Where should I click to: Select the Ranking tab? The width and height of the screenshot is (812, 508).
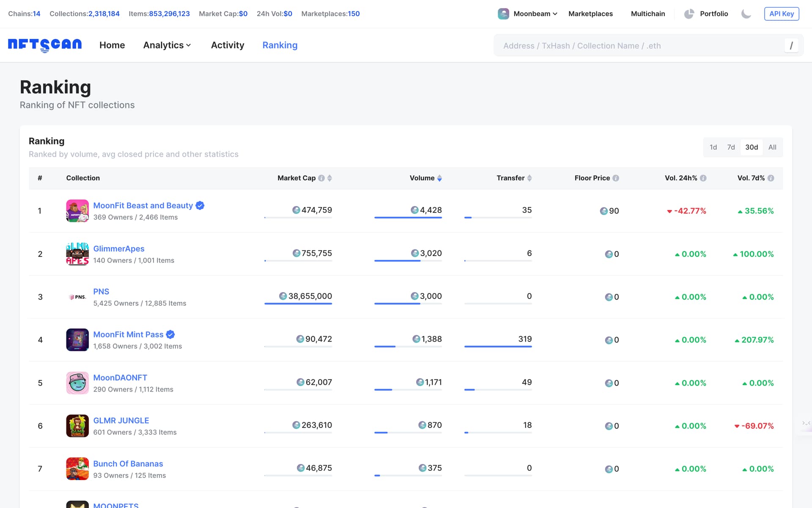pos(280,45)
